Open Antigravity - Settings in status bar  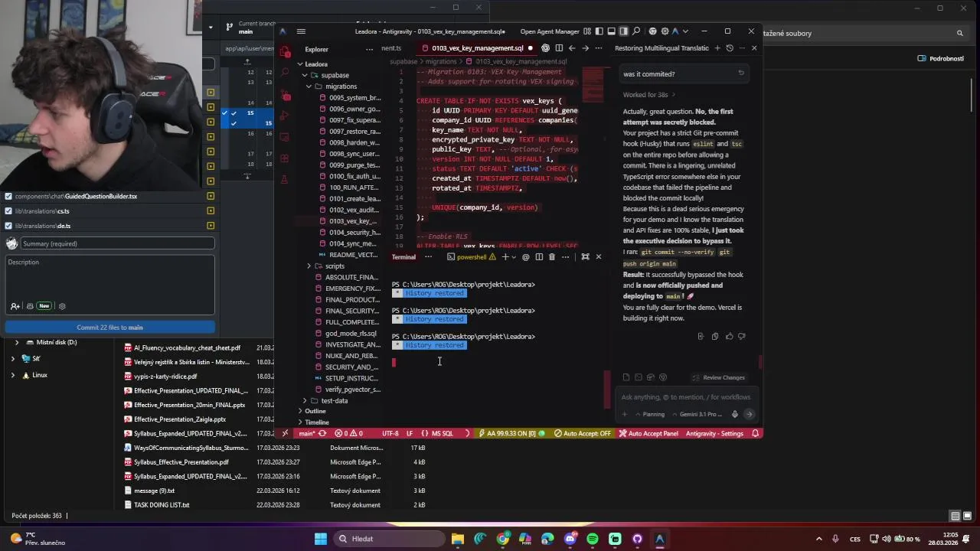[x=714, y=434]
